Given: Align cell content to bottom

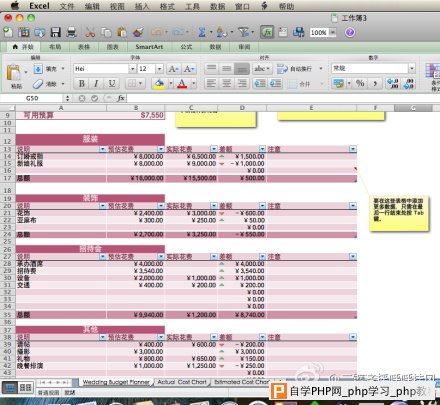Looking at the screenshot, I should (x=242, y=69).
